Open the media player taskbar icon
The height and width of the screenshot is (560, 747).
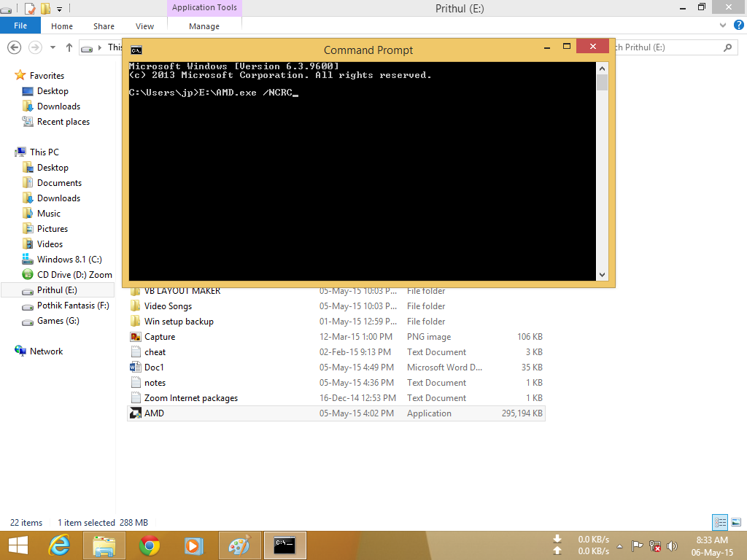[x=194, y=545]
